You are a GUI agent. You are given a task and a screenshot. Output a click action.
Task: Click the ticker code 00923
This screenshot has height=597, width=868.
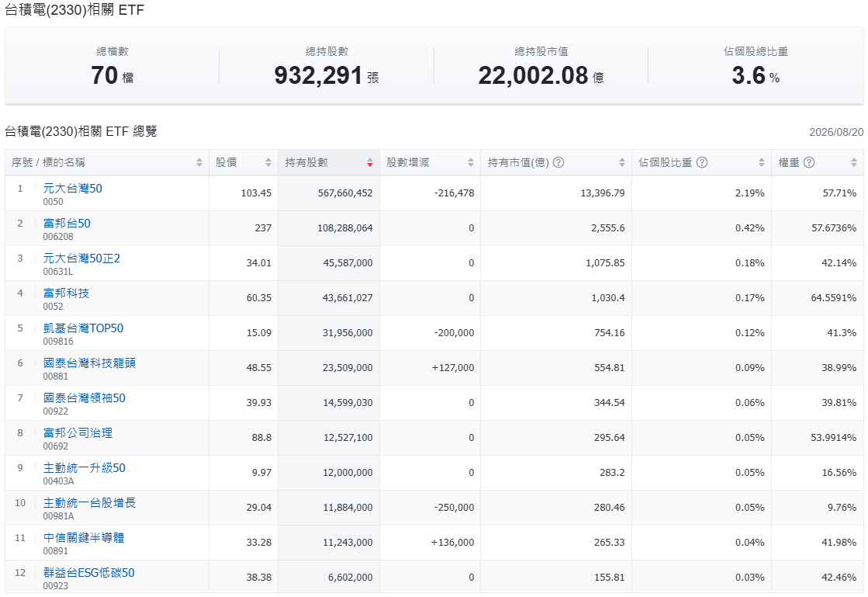(x=55, y=585)
